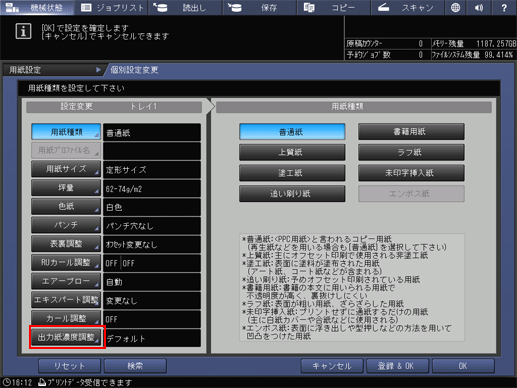Click the 予約ジョブ数 reserved jobs value

[421, 55]
